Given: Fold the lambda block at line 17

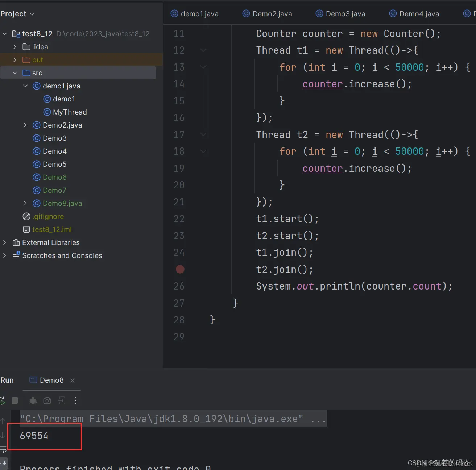Looking at the screenshot, I should [203, 134].
